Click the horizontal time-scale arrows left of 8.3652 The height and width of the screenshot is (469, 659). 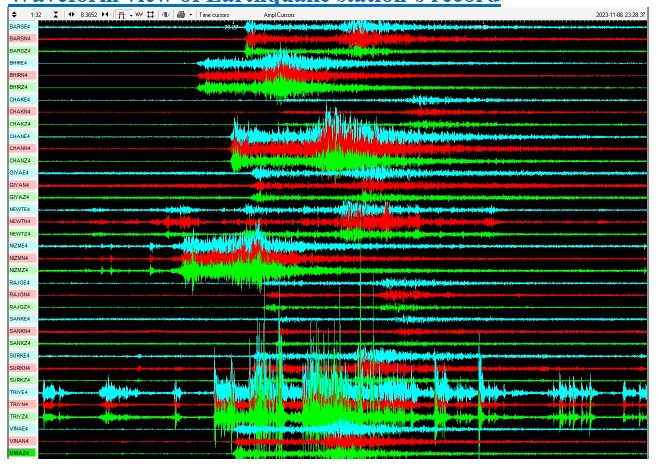coord(71,15)
